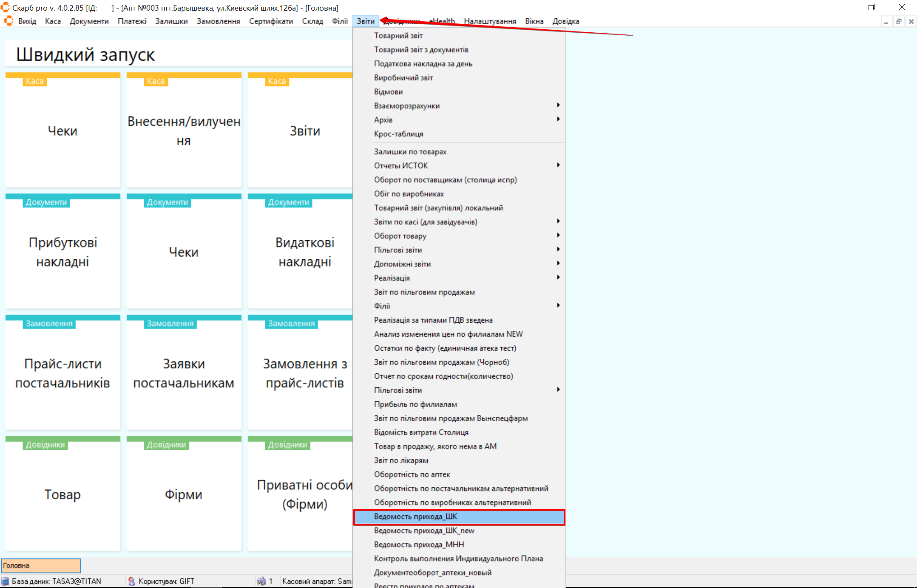The height and width of the screenshot is (588, 917).
Task: Open the Товар directory tile
Action: [63, 494]
